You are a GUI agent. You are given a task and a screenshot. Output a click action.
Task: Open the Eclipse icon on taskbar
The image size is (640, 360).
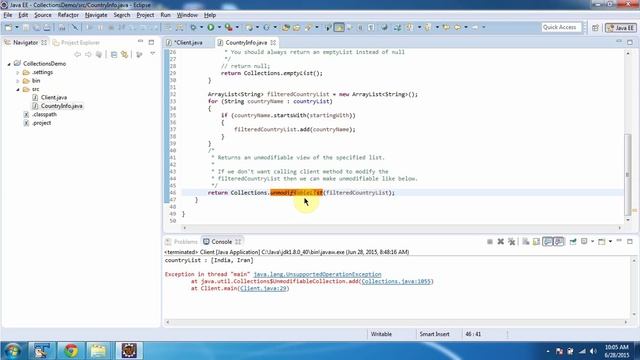pos(129,351)
